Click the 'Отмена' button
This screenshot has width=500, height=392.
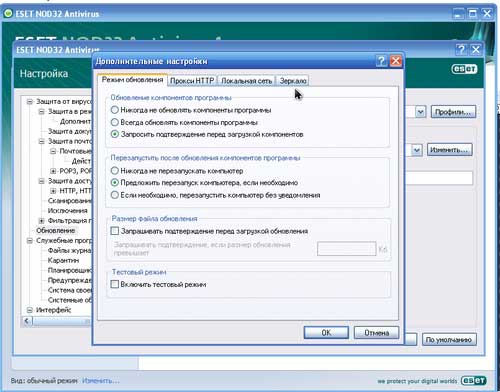tap(376, 333)
